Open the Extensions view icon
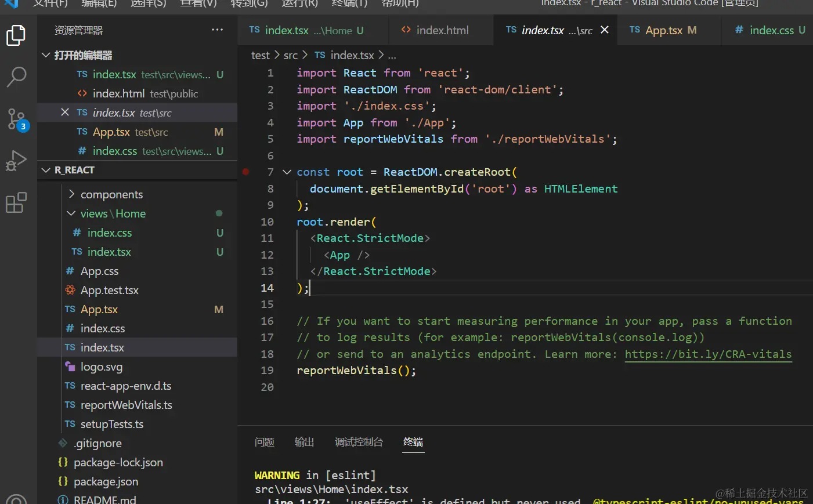 [16, 203]
